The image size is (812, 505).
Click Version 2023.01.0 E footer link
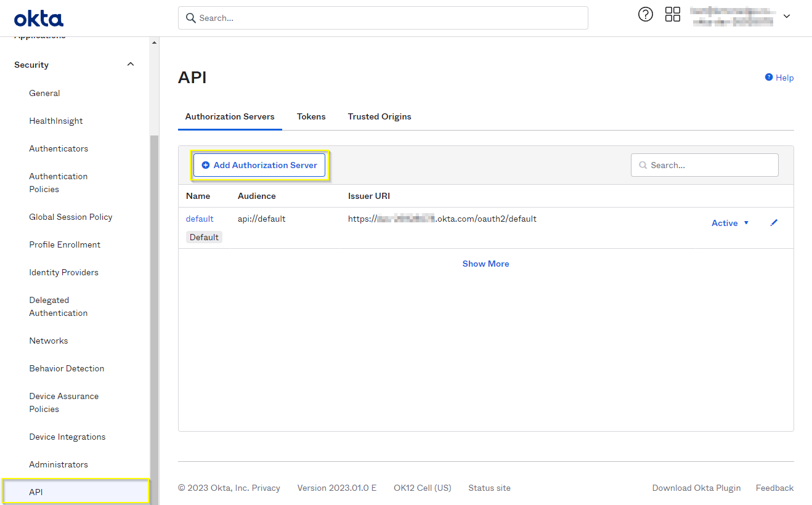coord(336,488)
